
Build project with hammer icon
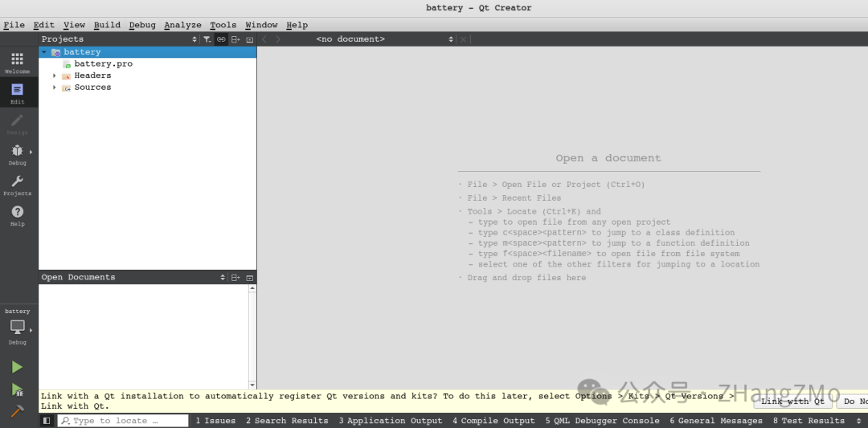pyautogui.click(x=17, y=411)
